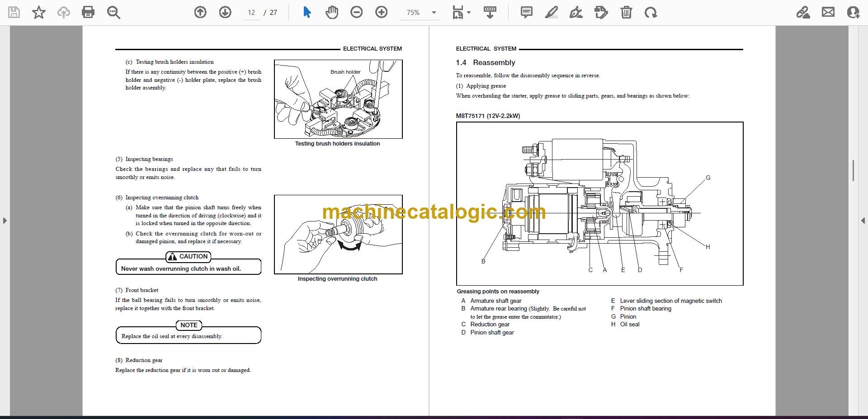The width and height of the screenshot is (868, 419).
Task: Click the 'Pinion shaft bearing' legend entry
Action: (646, 309)
